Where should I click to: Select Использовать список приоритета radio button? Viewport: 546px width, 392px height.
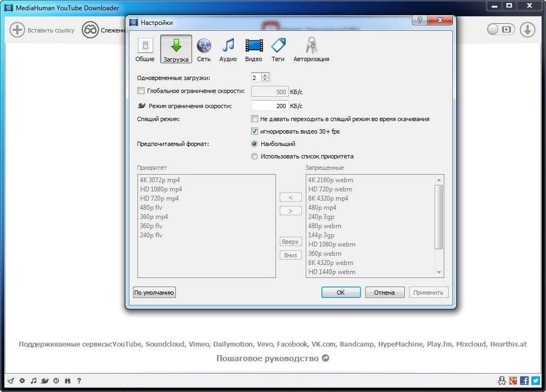pyautogui.click(x=254, y=156)
